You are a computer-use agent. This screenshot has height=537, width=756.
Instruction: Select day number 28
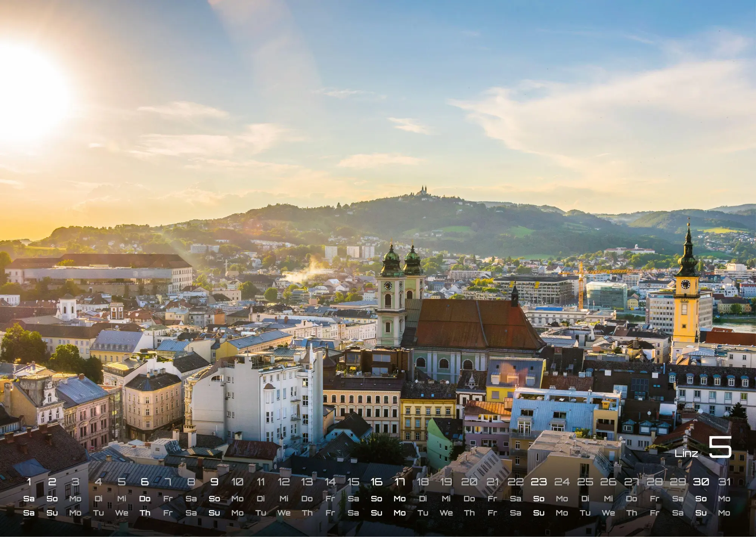point(655,482)
